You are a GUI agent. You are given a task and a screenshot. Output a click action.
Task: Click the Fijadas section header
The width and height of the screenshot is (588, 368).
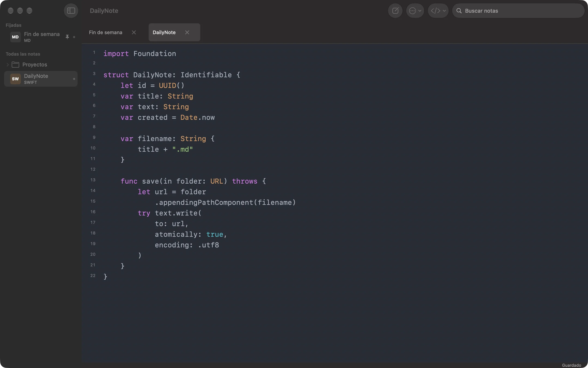tap(14, 25)
